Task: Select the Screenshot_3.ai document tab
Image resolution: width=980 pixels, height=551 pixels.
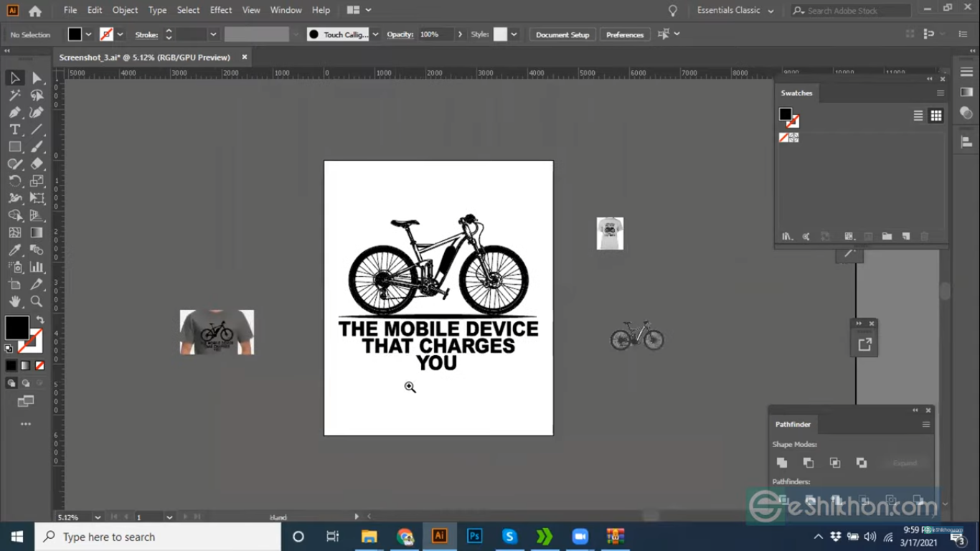Action: coord(144,57)
